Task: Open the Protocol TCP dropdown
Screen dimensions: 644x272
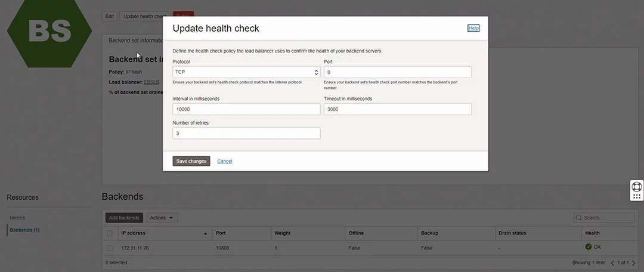Action: pyautogui.click(x=246, y=72)
